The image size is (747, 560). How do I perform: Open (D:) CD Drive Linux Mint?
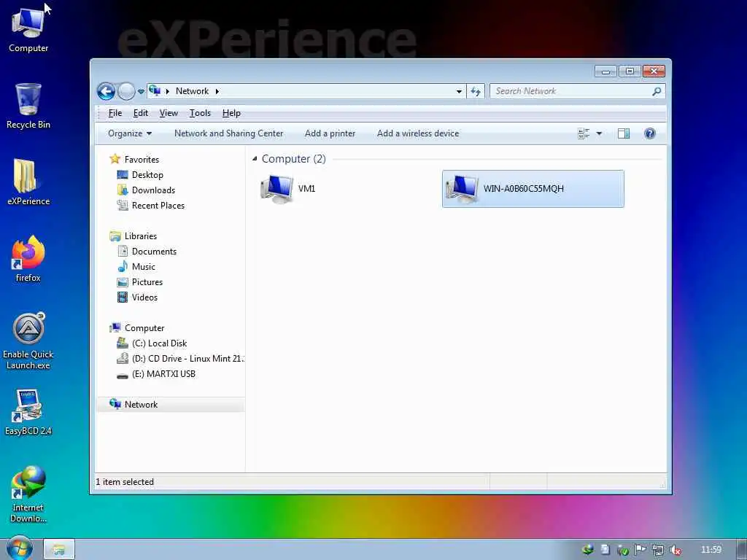tap(187, 359)
